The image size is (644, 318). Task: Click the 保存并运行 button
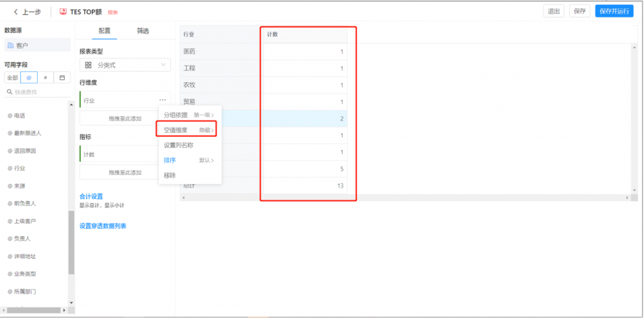(614, 11)
